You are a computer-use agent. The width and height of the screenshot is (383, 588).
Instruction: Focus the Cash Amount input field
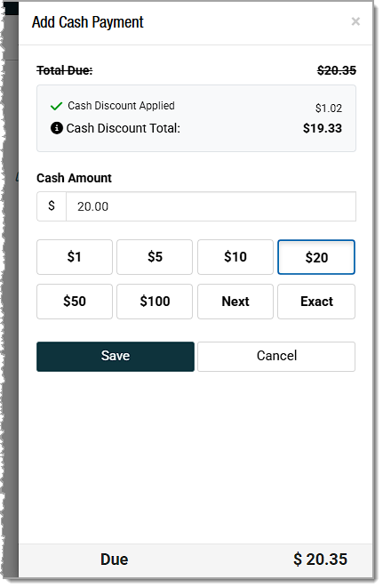point(211,206)
